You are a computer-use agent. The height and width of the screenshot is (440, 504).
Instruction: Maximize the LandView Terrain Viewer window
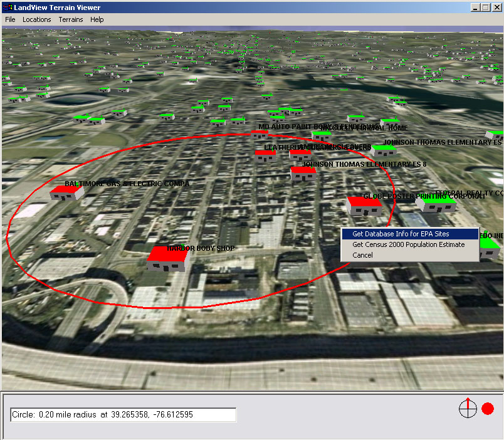486,8
